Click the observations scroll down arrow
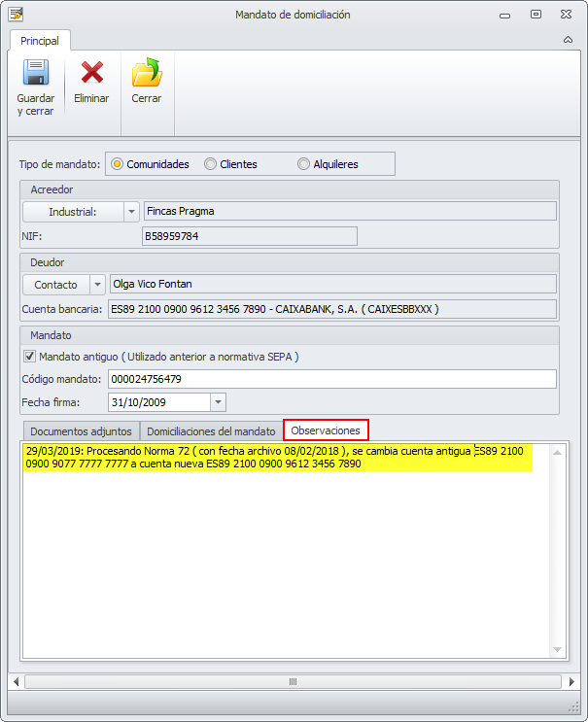This screenshot has height=722, width=588. [x=557, y=649]
